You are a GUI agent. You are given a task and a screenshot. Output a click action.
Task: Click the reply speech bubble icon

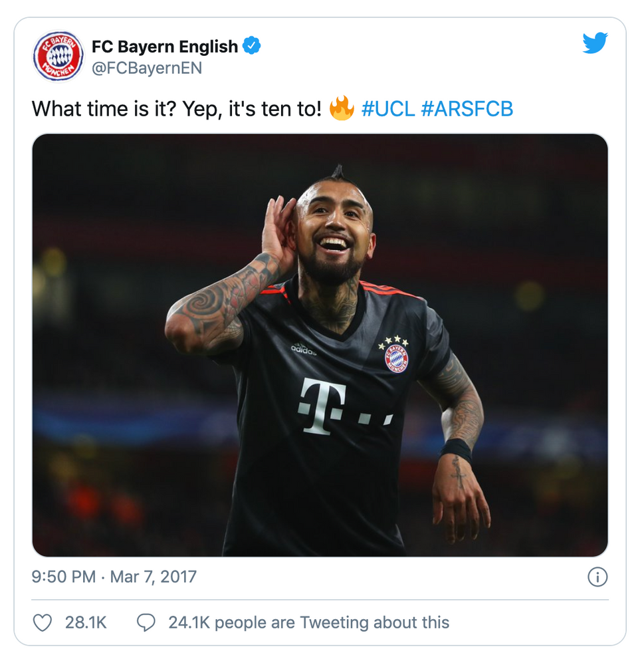pyautogui.click(x=146, y=622)
